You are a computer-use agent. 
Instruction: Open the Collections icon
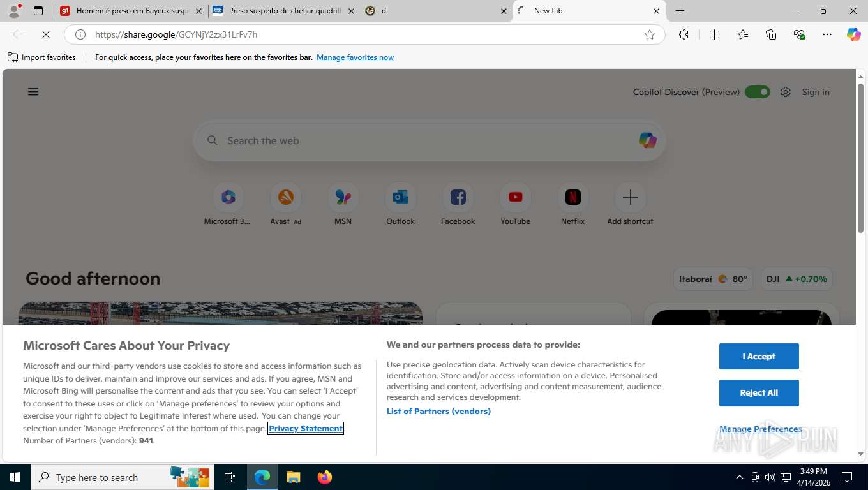771,34
